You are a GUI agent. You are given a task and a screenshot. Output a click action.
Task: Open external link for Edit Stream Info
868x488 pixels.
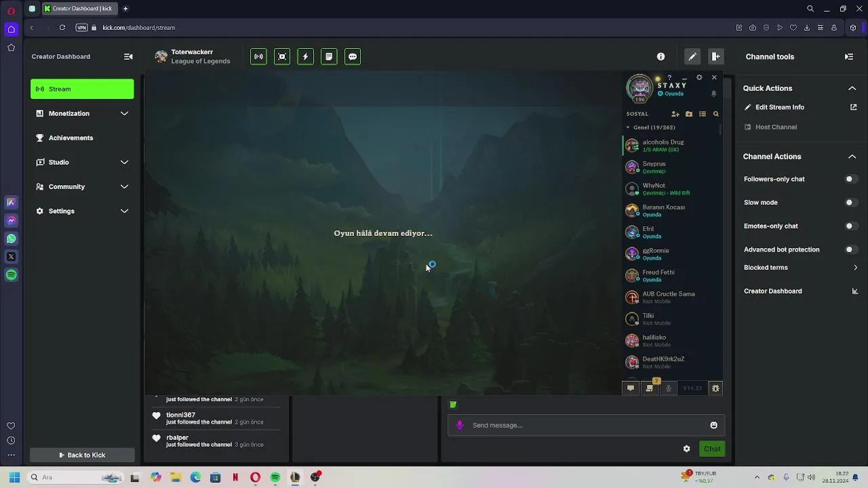pos(854,107)
